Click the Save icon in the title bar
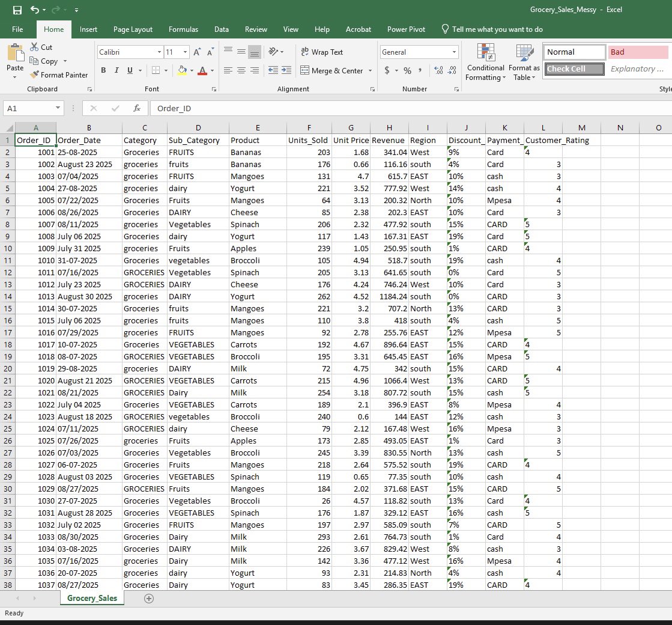 tap(17, 10)
